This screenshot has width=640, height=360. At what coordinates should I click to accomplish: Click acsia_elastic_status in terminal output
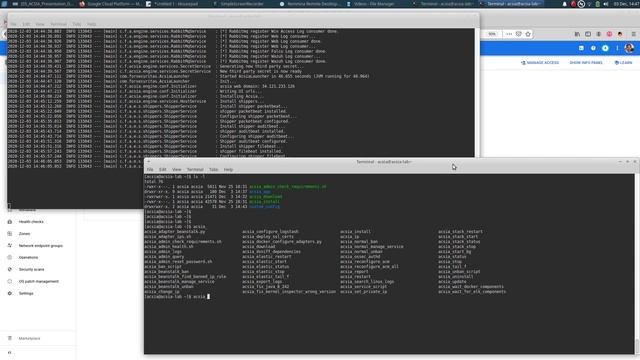tap(266, 267)
